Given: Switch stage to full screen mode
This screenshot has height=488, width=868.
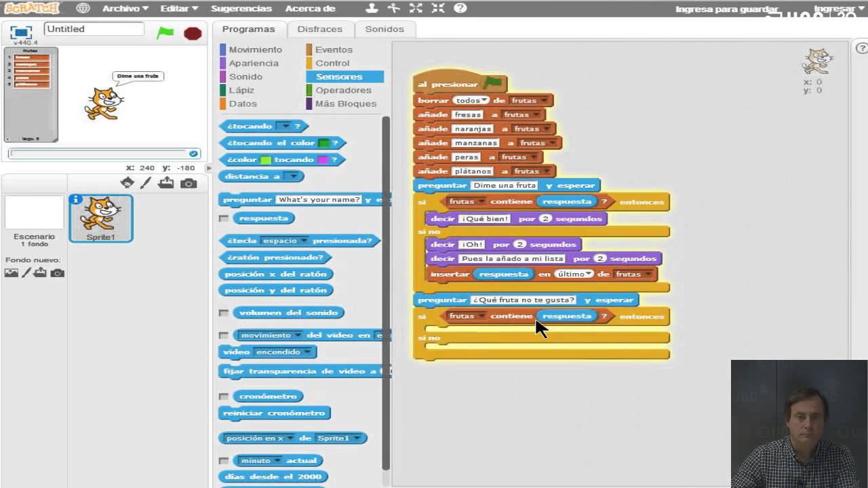Looking at the screenshot, I should click(x=21, y=32).
